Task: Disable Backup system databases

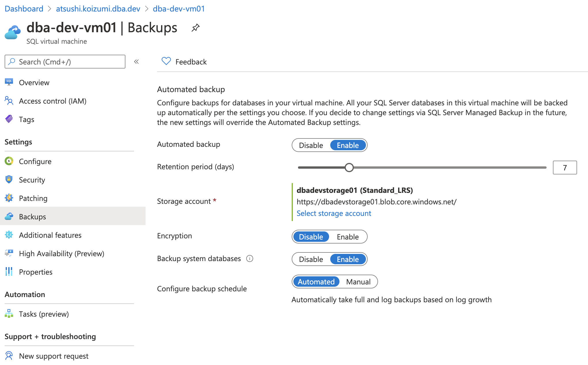Action: pos(311,259)
